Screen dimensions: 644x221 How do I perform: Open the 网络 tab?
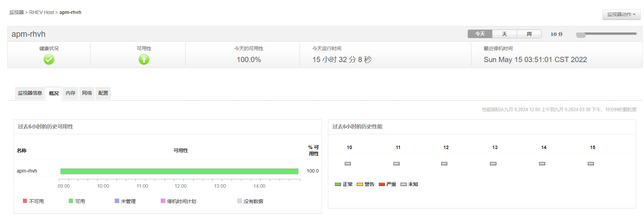click(x=87, y=93)
